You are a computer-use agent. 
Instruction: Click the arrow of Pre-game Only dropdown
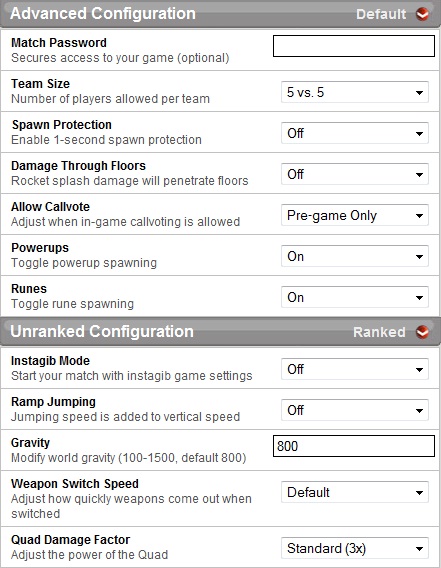[419, 216]
